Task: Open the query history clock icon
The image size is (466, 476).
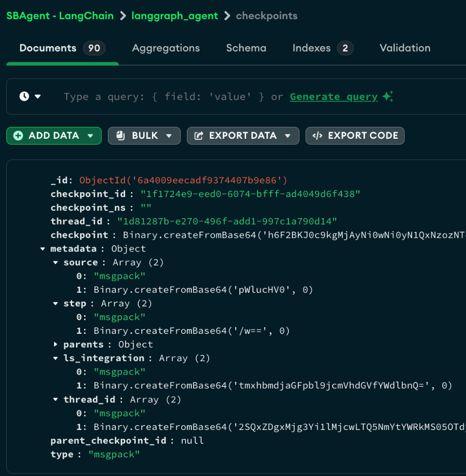Action: (25, 97)
